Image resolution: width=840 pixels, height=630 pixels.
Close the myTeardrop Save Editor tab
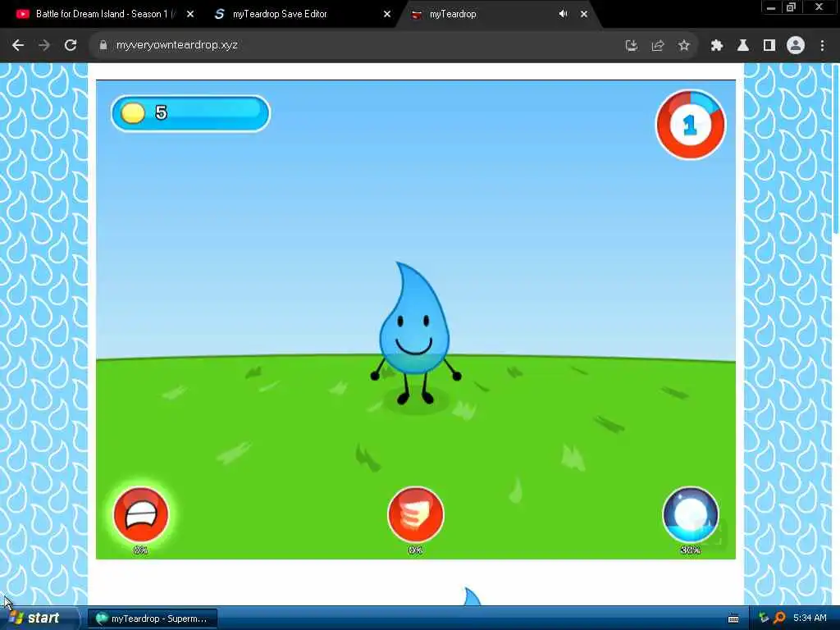point(387,14)
